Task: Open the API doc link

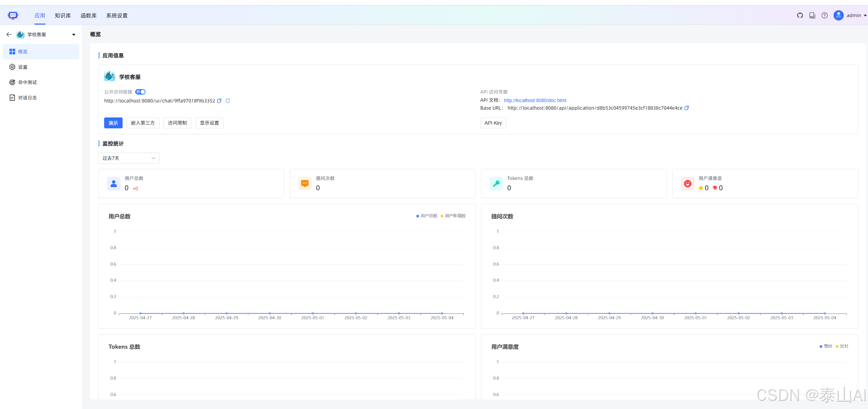Action: point(535,100)
